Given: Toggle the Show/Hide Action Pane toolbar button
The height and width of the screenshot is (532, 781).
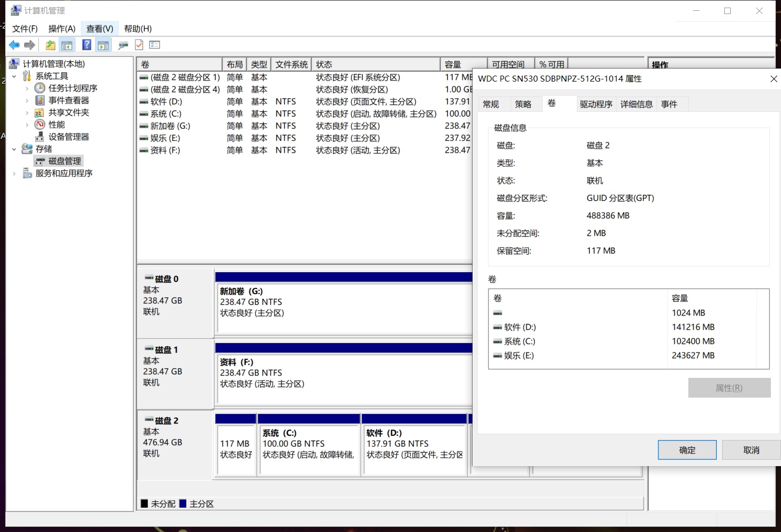Looking at the screenshot, I should pos(103,45).
